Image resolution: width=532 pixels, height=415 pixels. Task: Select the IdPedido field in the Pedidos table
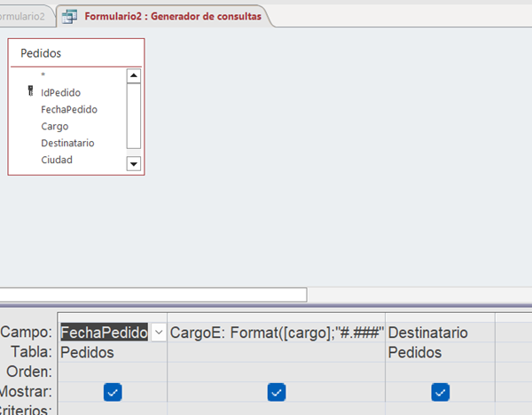click(x=60, y=92)
